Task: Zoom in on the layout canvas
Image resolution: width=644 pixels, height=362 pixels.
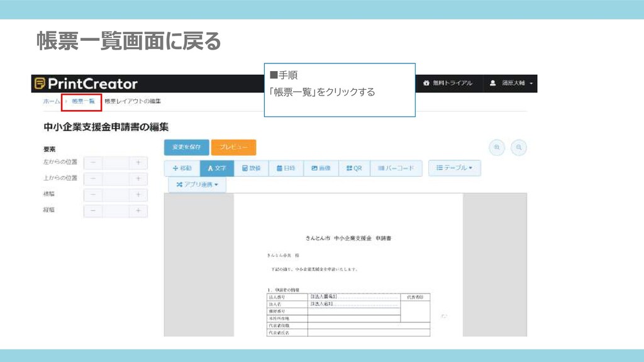Action: pyautogui.click(x=497, y=147)
